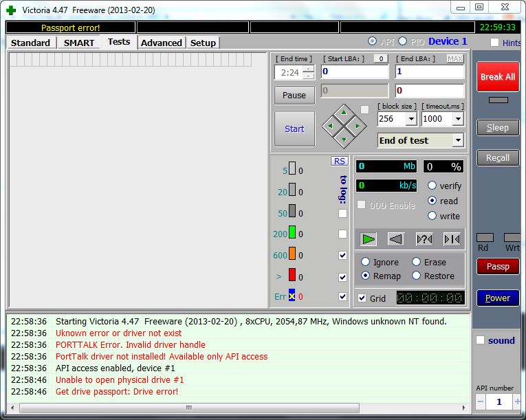
Task: Select the Tests tab
Action: pyautogui.click(x=119, y=42)
